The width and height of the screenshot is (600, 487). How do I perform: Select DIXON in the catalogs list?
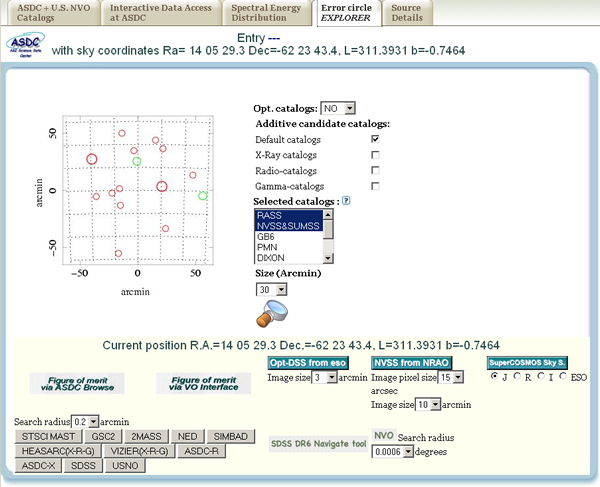pos(289,258)
